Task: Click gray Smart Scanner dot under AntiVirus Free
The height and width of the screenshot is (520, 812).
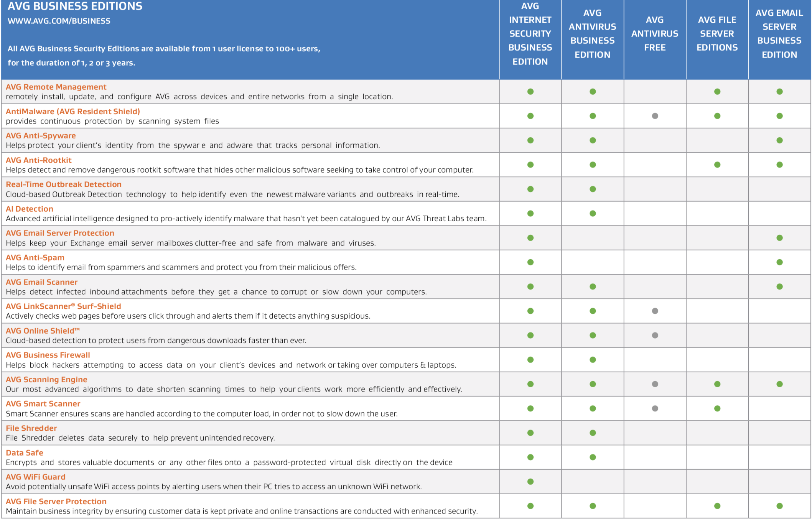Action: click(x=655, y=408)
